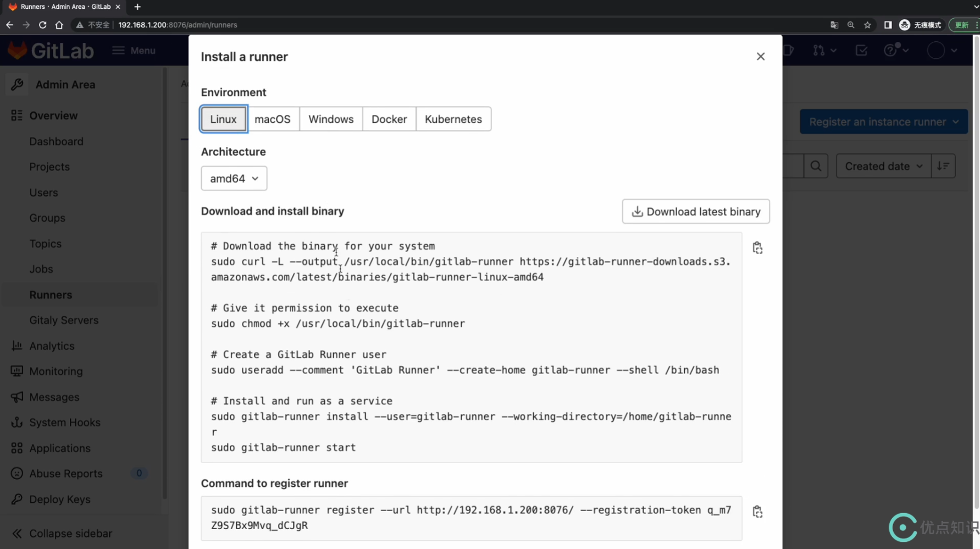Toggle the browser side panel
Viewport: 980px width, 549px height.
888,25
